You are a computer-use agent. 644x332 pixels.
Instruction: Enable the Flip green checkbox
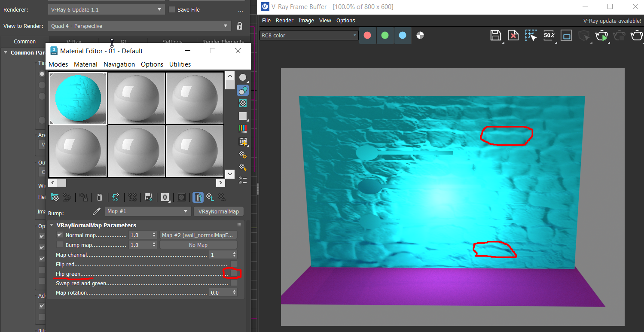(x=234, y=273)
